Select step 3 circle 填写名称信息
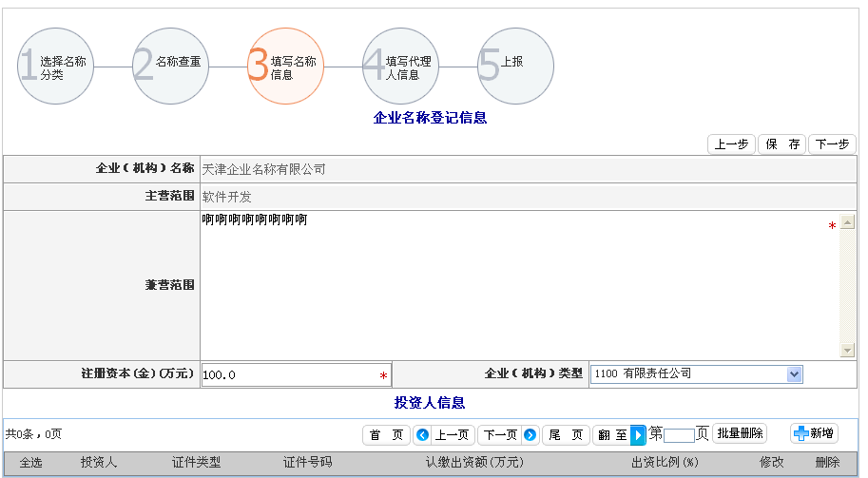 286,67
